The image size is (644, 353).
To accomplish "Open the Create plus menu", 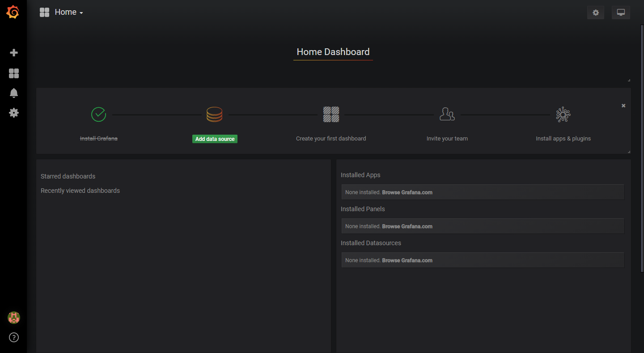I will click(14, 53).
